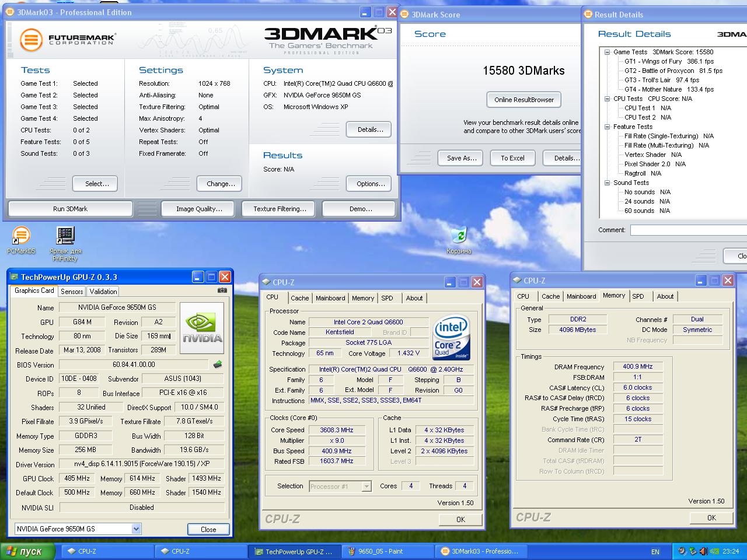
Task: Open CPU tab in right CPU-Z window
Action: [523, 296]
